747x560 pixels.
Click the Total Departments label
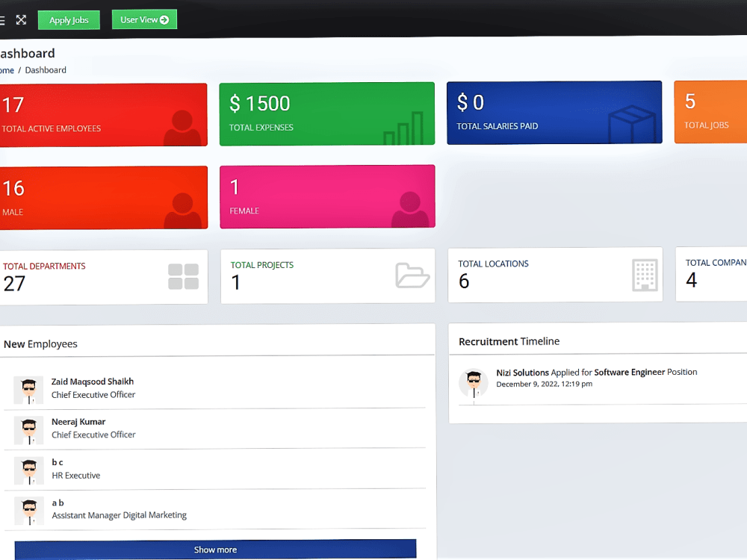point(44,267)
